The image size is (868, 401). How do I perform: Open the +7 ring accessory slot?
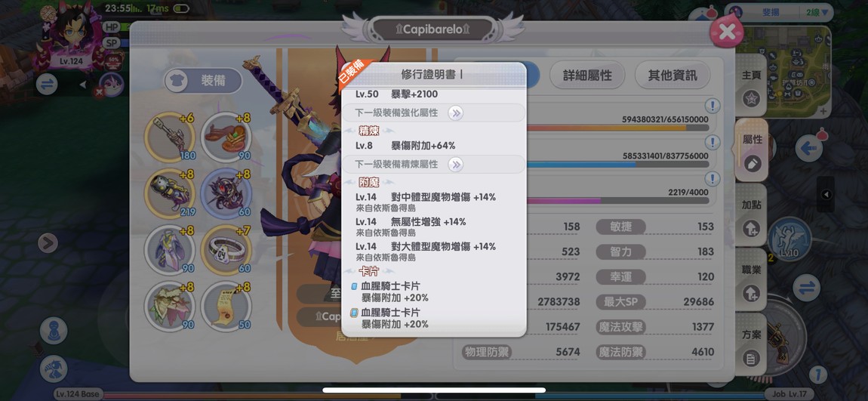[226, 250]
